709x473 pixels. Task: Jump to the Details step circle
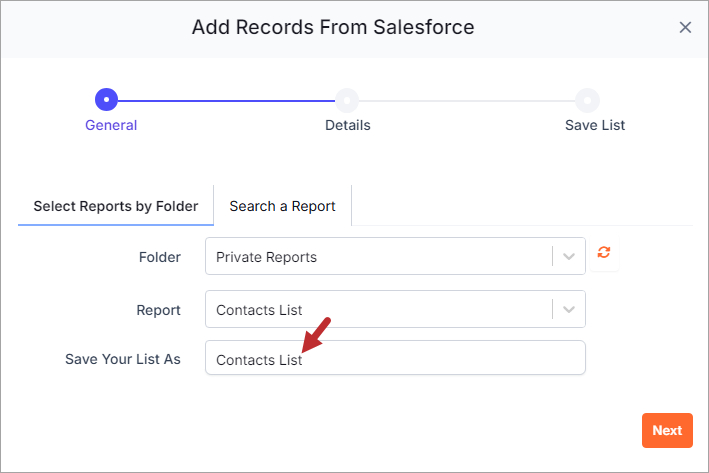tap(347, 100)
